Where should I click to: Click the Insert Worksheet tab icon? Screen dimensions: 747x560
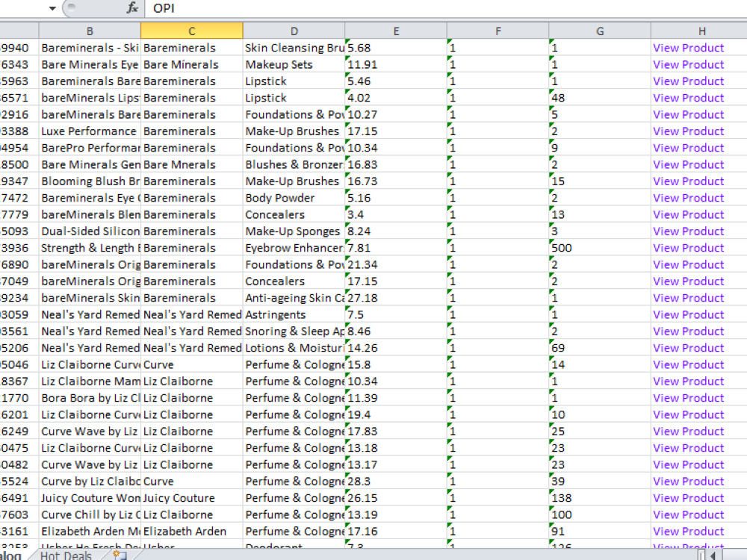tap(120, 555)
